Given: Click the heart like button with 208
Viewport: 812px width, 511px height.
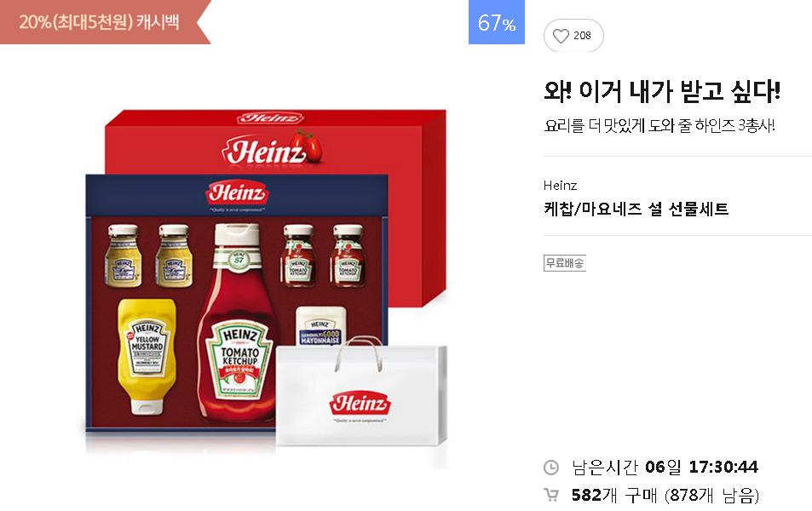Looking at the screenshot, I should point(573,35).
